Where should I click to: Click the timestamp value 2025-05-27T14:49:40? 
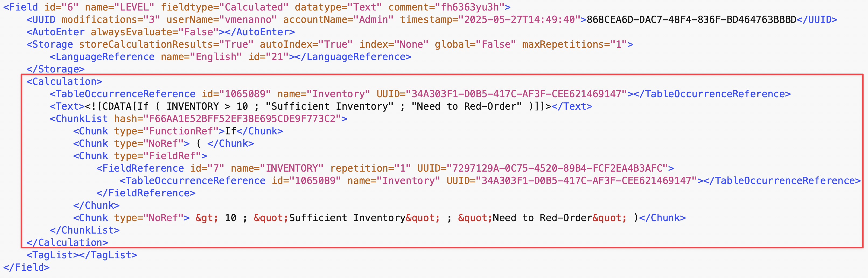pyautogui.click(x=519, y=20)
